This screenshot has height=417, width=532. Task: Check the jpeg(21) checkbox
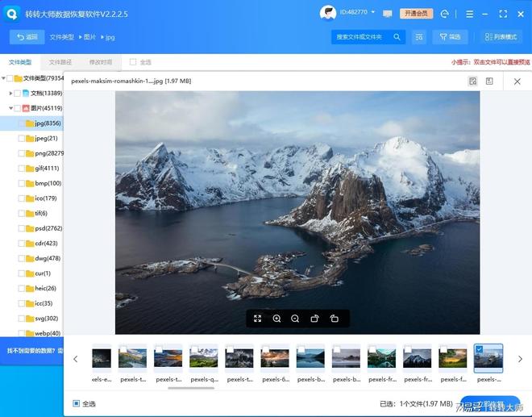(22, 138)
